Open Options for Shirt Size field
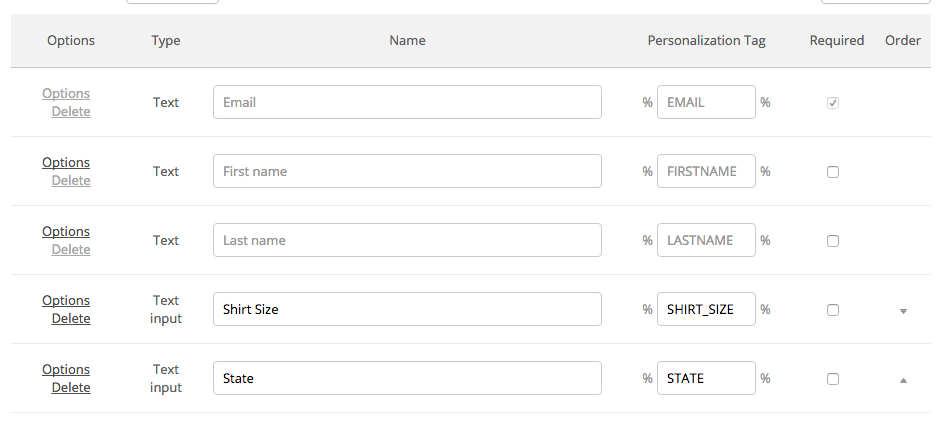Screen dimensions: 939x421 click(x=66, y=300)
